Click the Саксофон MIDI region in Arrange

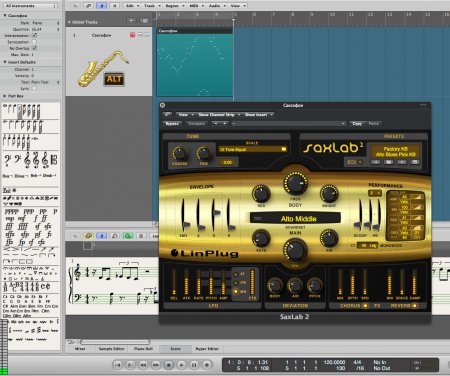(195, 62)
